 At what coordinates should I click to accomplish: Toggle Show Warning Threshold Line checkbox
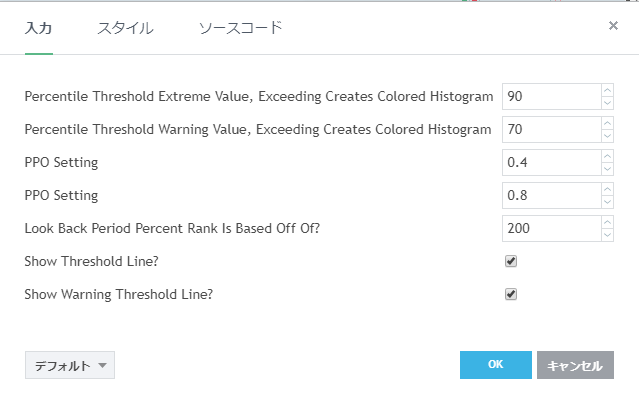[511, 294]
